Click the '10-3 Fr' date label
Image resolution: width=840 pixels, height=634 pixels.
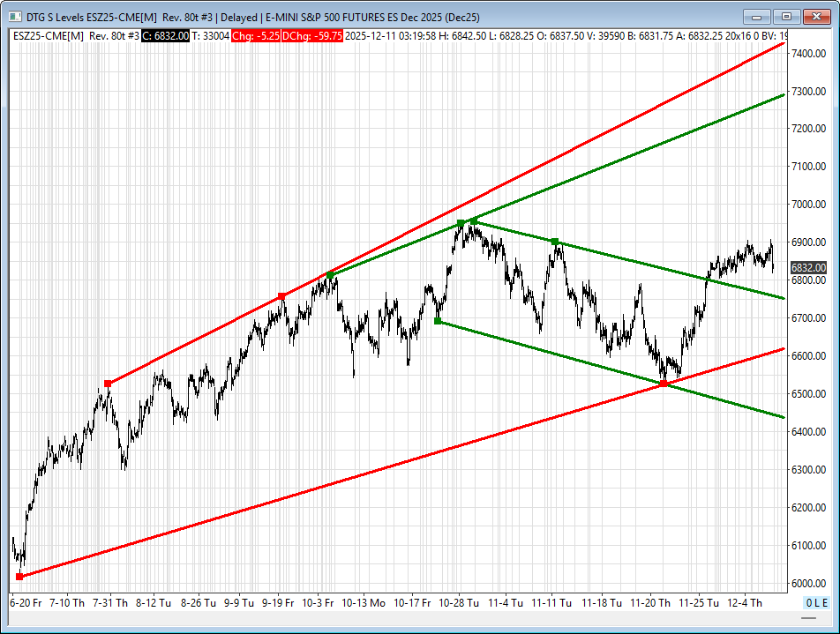tap(318, 603)
